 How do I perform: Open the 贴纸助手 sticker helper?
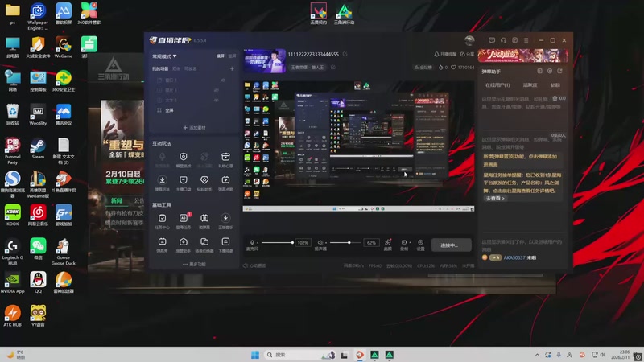(x=204, y=183)
